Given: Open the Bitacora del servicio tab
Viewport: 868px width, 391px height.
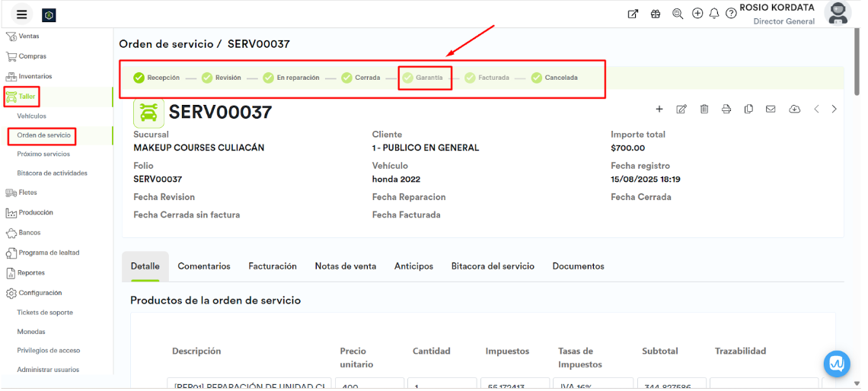Looking at the screenshot, I should (493, 266).
